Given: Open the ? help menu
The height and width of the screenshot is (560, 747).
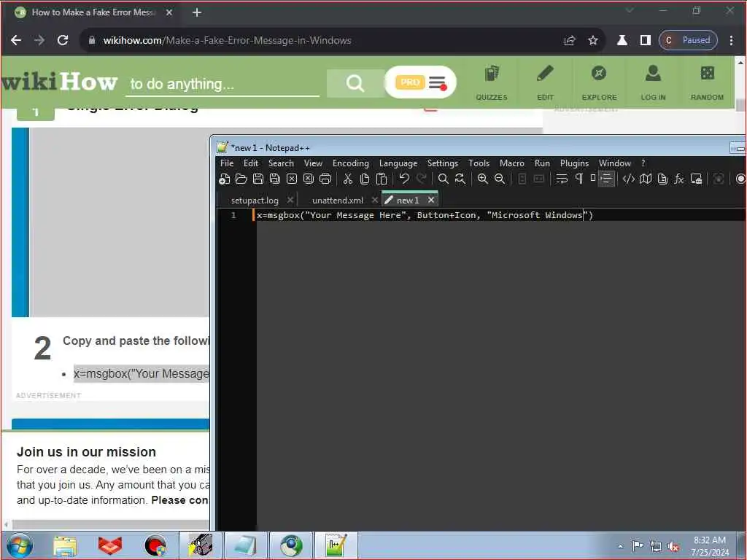Looking at the screenshot, I should [643, 163].
